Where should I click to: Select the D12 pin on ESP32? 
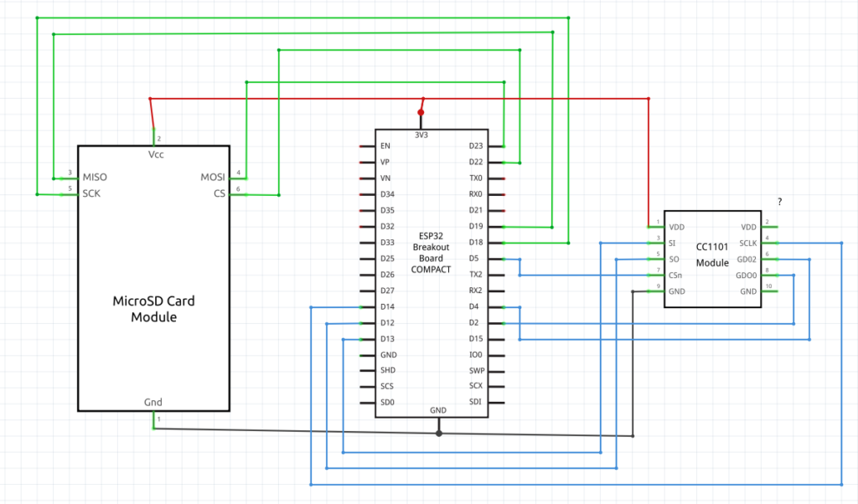[387, 322]
